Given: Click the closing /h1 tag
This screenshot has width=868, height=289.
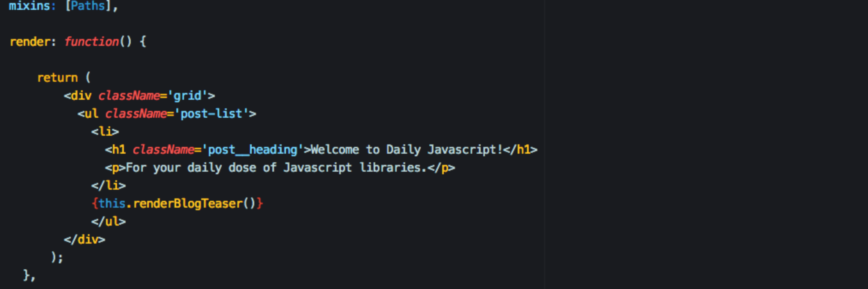Looking at the screenshot, I should click(x=520, y=149).
